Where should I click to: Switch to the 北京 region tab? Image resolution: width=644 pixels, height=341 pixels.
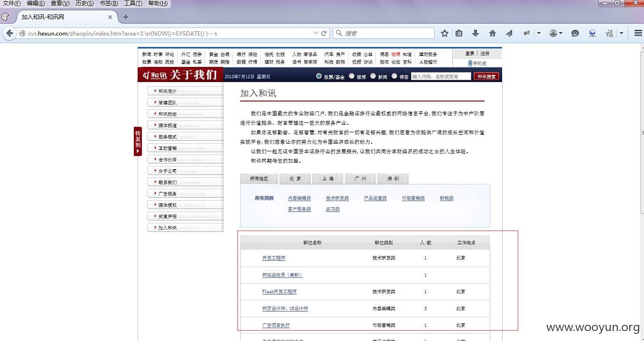(x=295, y=179)
